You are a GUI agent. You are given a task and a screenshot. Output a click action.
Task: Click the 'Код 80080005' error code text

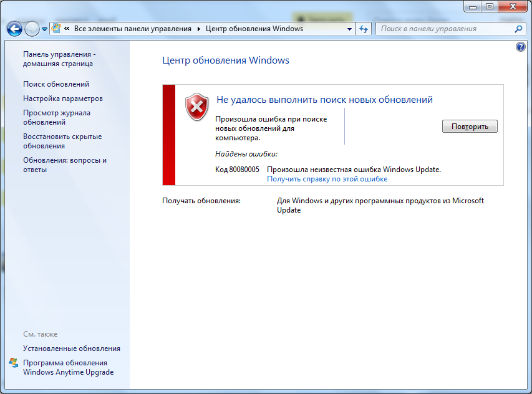point(237,170)
